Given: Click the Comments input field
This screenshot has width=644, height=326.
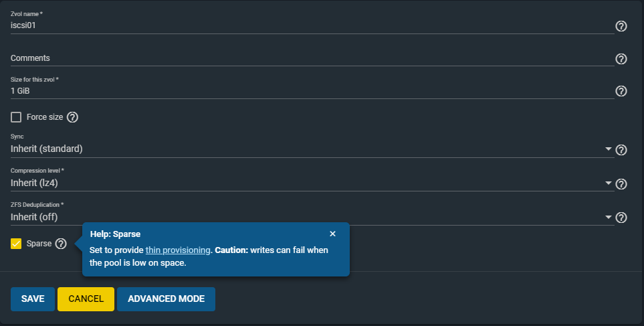Looking at the screenshot, I should 312,58.
